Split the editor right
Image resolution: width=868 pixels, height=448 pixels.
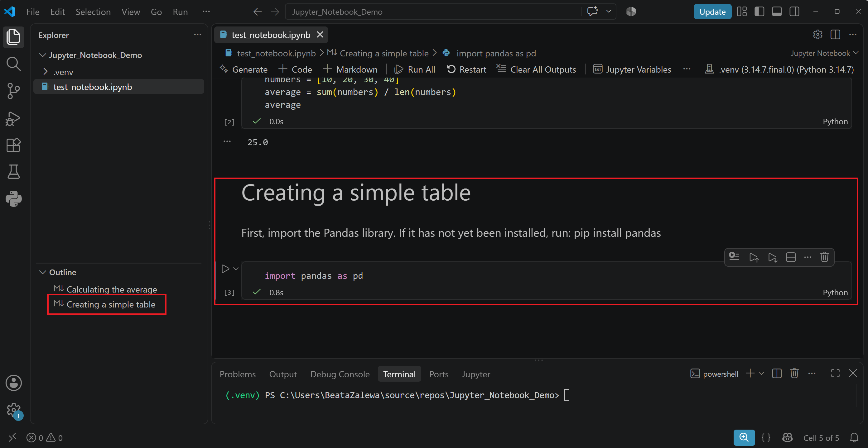(x=835, y=34)
